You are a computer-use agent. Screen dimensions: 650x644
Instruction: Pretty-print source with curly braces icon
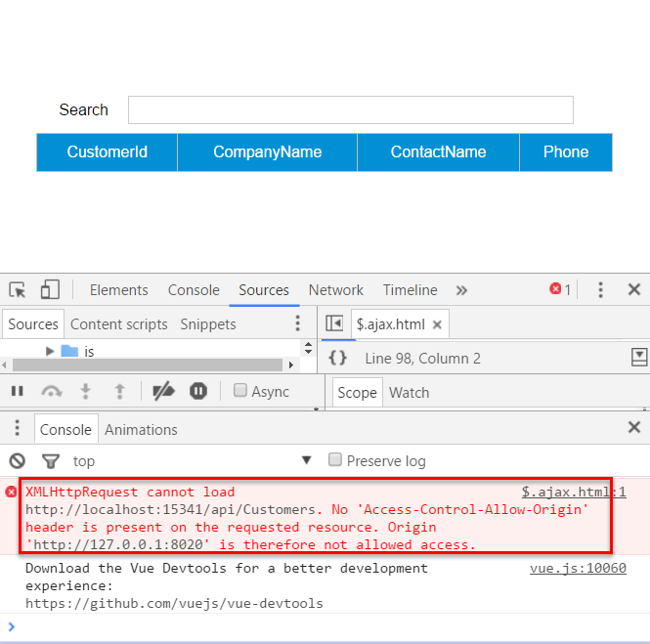click(x=337, y=359)
